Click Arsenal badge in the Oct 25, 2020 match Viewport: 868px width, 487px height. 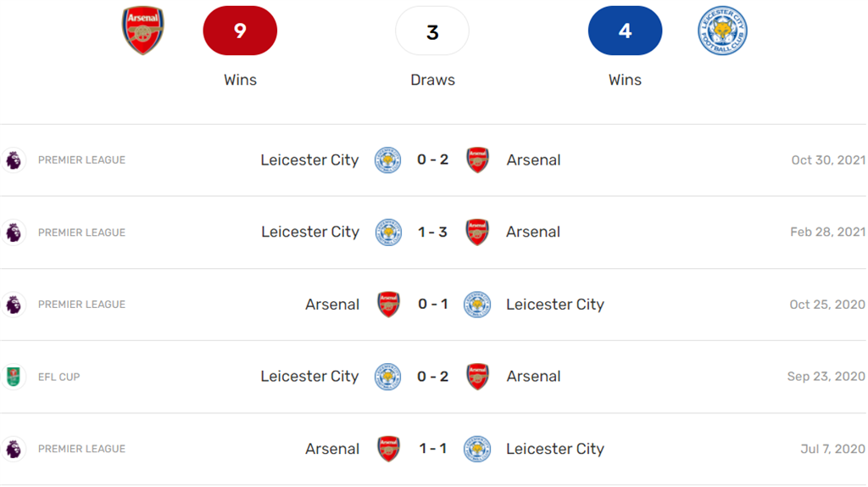(388, 305)
